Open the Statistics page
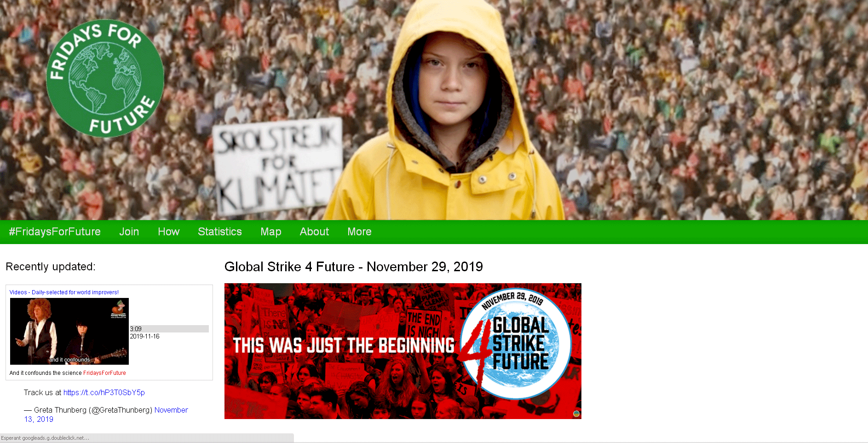868x443 pixels. 220,232
